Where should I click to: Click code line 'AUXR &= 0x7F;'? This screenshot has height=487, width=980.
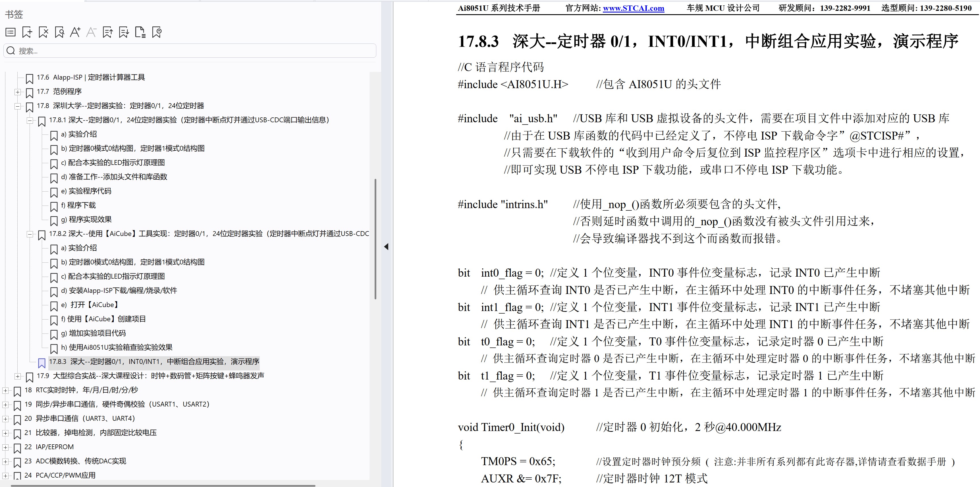tap(521, 479)
